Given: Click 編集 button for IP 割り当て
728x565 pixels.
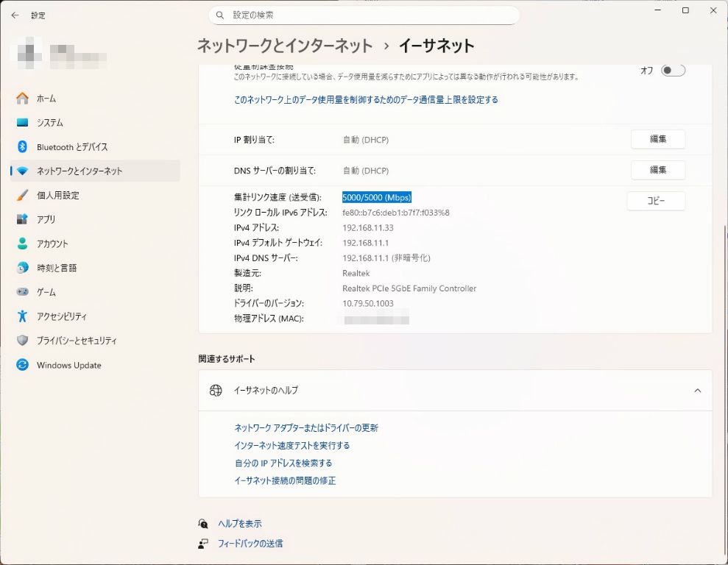Looking at the screenshot, I should (x=657, y=140).
